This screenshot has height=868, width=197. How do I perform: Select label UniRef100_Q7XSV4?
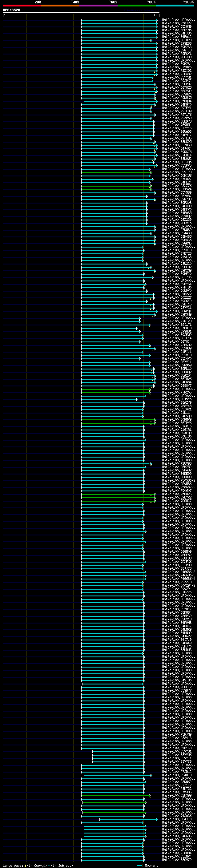click(x=177, y=189)
